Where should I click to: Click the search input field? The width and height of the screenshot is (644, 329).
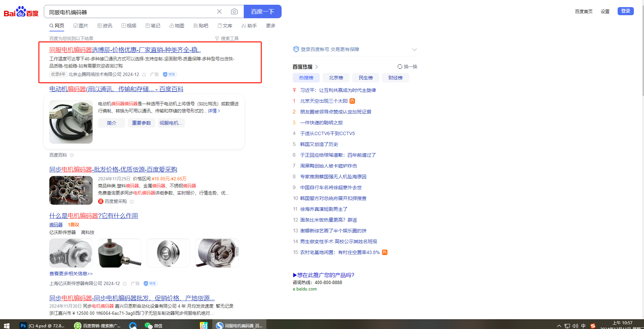[x=130, y=12]
